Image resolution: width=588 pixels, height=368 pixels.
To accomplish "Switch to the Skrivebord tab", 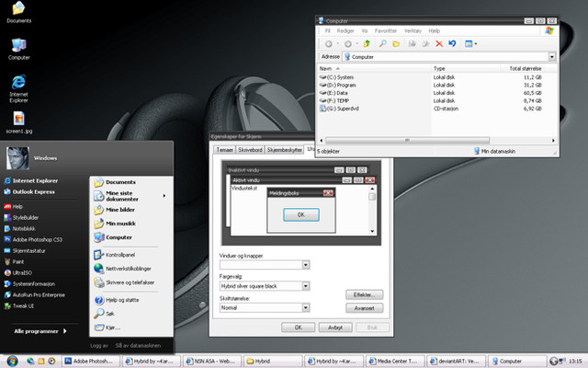I will tap(249, 148).
